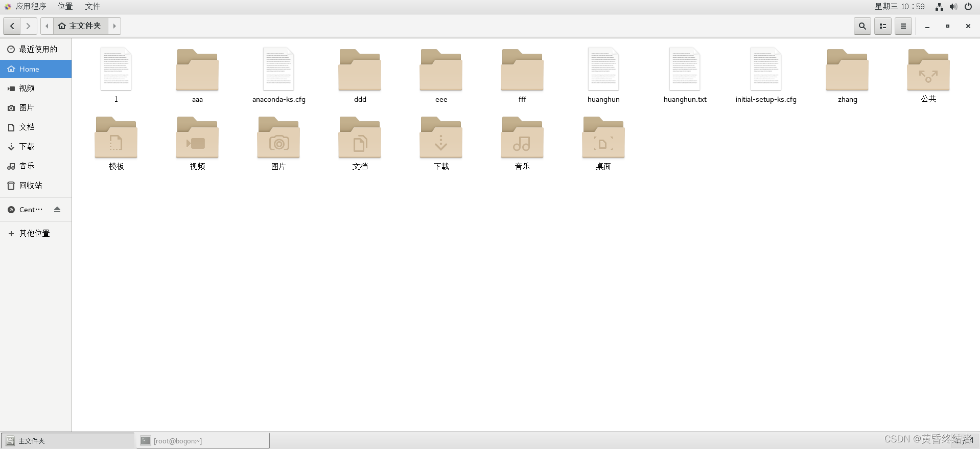This screenshot has height=449, width=980.
Task: Open 回收站 in the sidebar
Action: pos(36,186)
